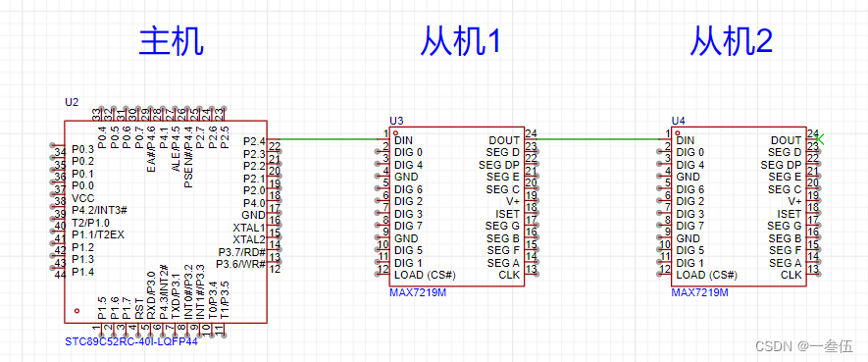
Task: Click the PSEN#/P4.4 pin label on U2
Action: click(x=187, y=157)
